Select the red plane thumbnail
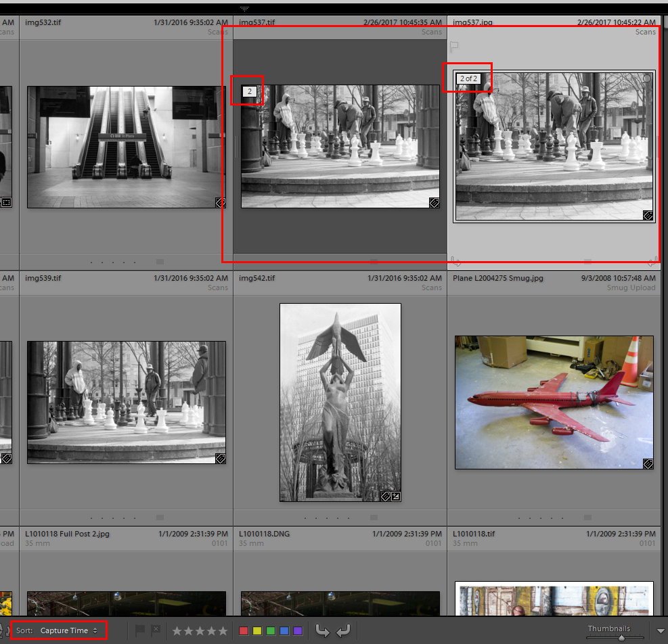668x644 pixels. click(554, 402)
